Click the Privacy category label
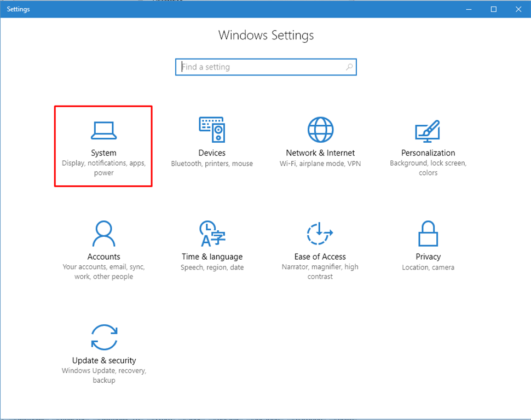Screen dimensions: 531x420 (x=428, y=257)
